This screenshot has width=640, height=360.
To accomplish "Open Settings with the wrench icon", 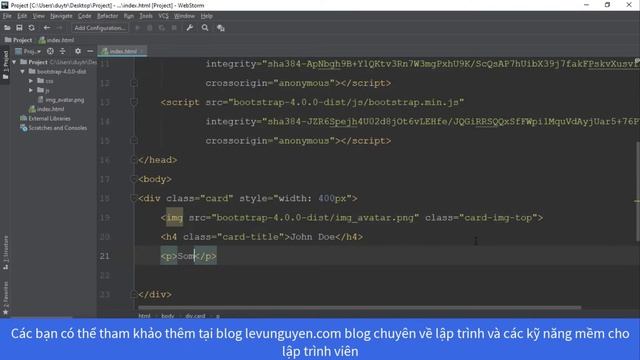I will 189,28.
